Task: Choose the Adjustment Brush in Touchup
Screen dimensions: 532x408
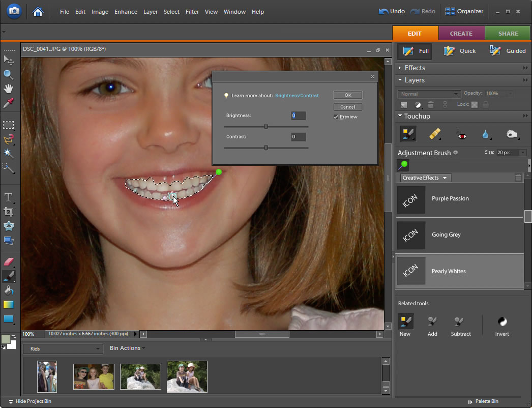Action: tap(408, 134)
